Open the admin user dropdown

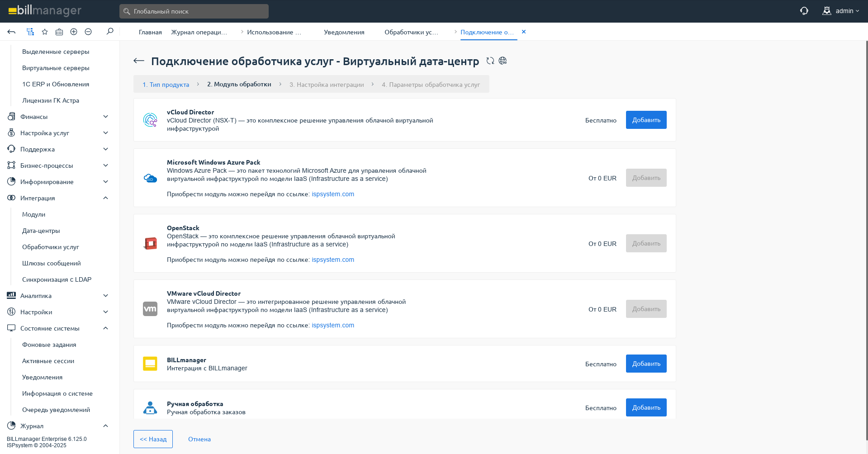pyautogui.click(x=841, y=11)
